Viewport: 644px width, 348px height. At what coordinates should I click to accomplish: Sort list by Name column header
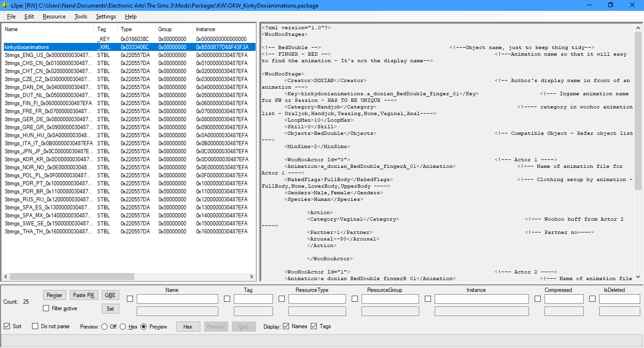49,29
